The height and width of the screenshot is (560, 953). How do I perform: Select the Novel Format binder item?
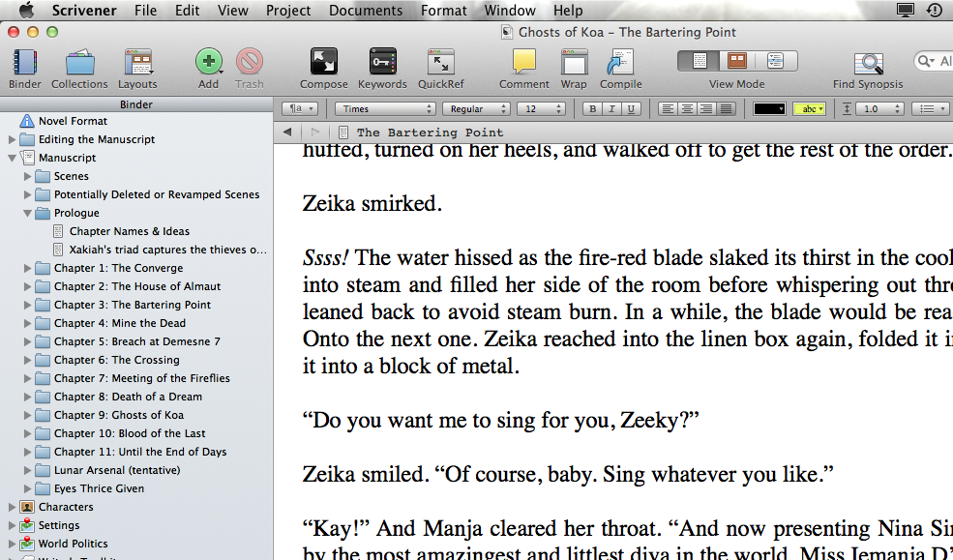tap(73, 121)
